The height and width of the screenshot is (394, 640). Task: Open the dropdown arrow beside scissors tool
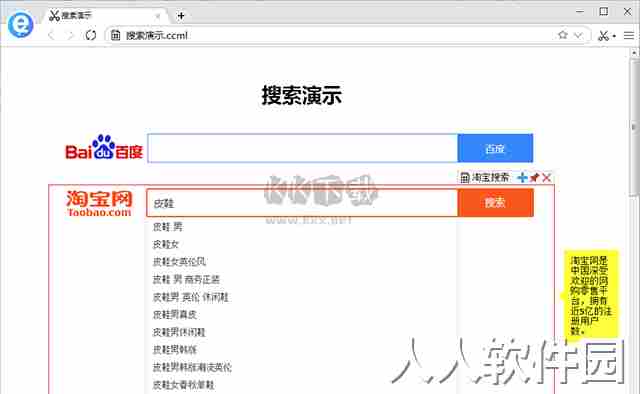click(x=614, y=36)
